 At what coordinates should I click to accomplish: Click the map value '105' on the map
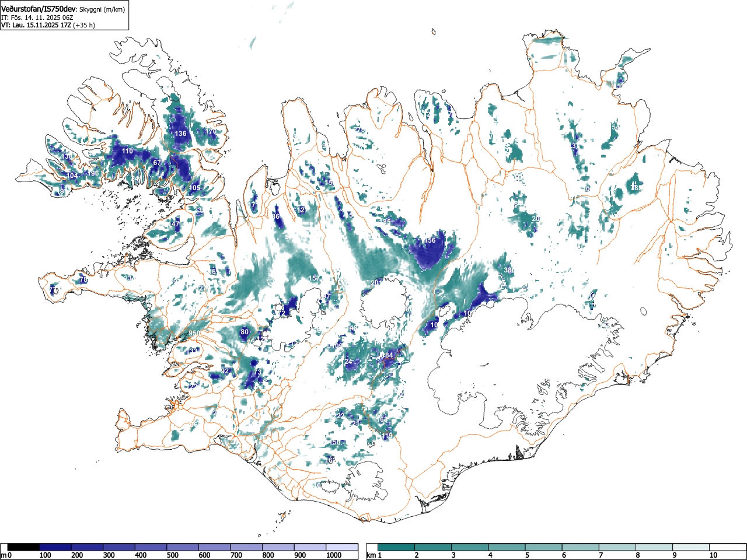[195, 188]
